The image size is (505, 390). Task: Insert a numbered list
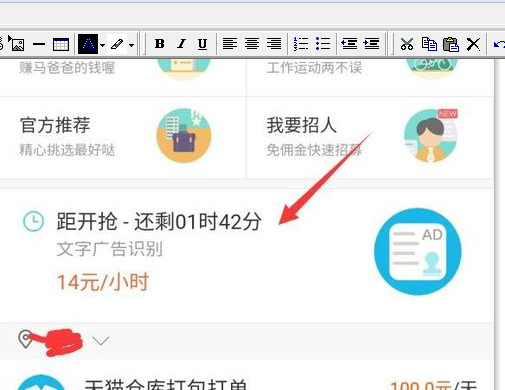pyautogui.click(x=301, y=44)
